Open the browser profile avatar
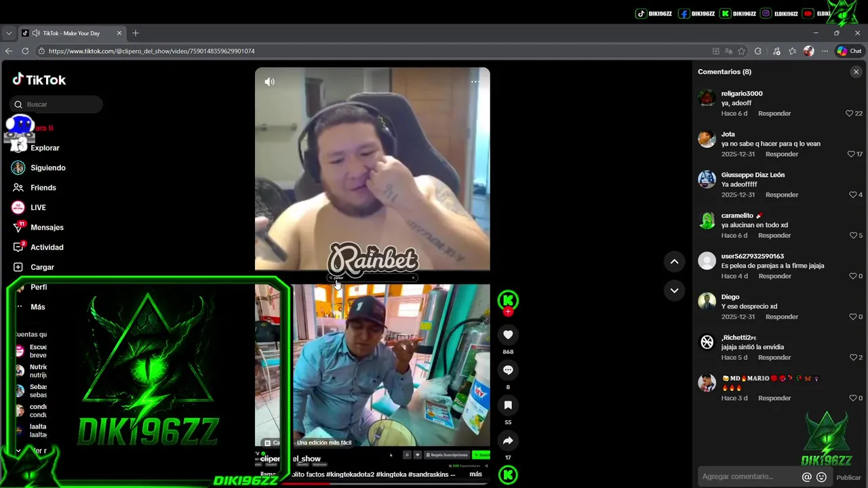Viewport: 868px width, 488px height. click(x=808, y=51)
